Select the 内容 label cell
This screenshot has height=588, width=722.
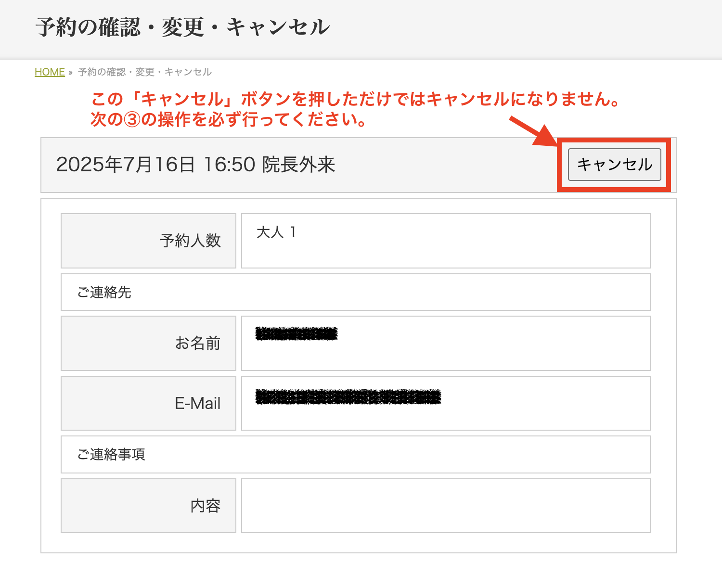148,506
